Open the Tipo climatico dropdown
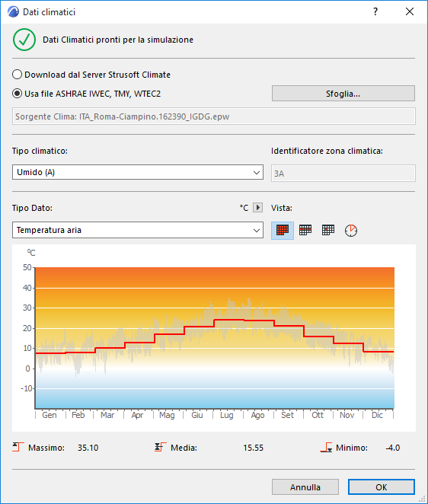The width and height of the screenshot is (428, 504). 138,172
